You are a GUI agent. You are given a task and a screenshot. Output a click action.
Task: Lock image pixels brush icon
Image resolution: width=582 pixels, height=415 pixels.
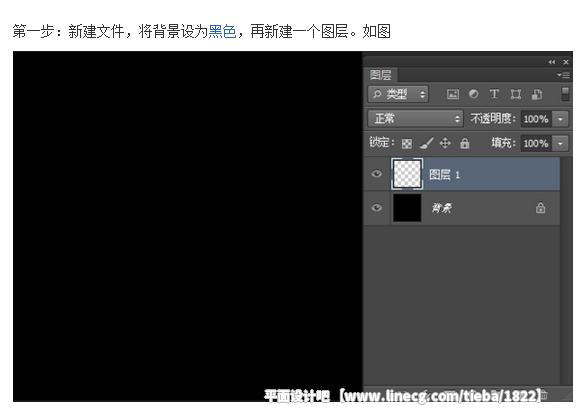tap(426, 143)
